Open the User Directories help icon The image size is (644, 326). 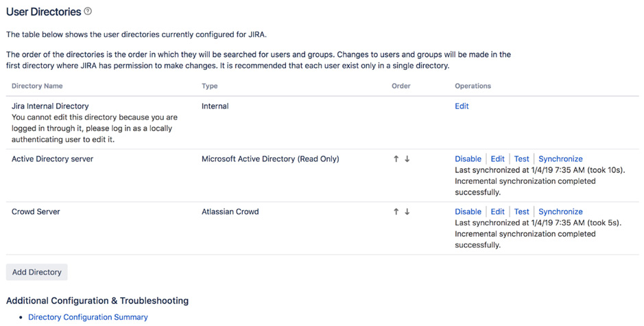click(88, 12)
